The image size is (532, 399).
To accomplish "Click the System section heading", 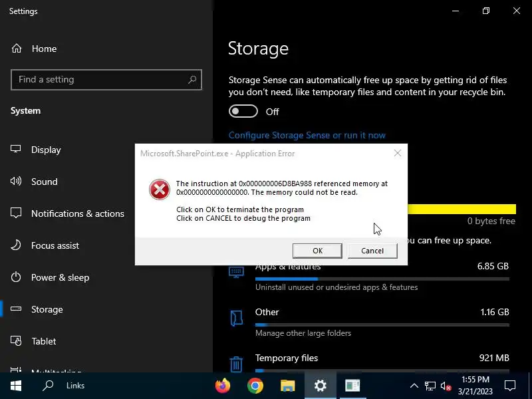I will pos(25,110).
